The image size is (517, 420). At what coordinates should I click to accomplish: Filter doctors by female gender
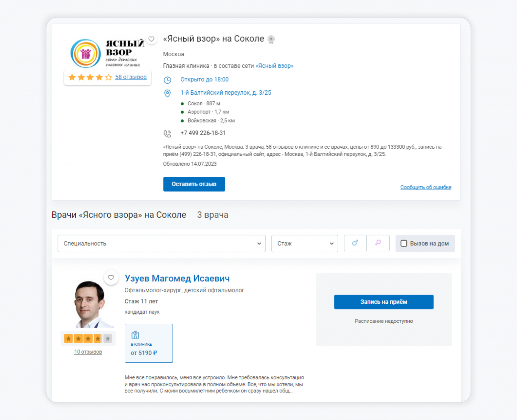coord(378,243)
